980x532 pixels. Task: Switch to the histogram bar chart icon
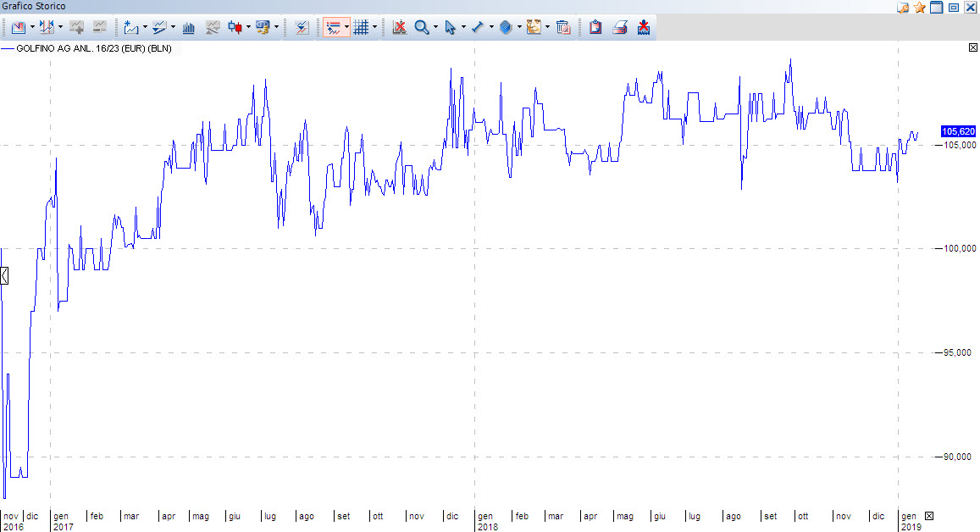(188, 27)
